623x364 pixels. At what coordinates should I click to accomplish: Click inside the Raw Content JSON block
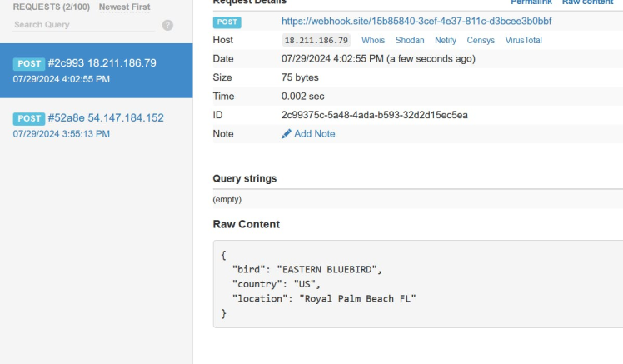click(416, 284)
